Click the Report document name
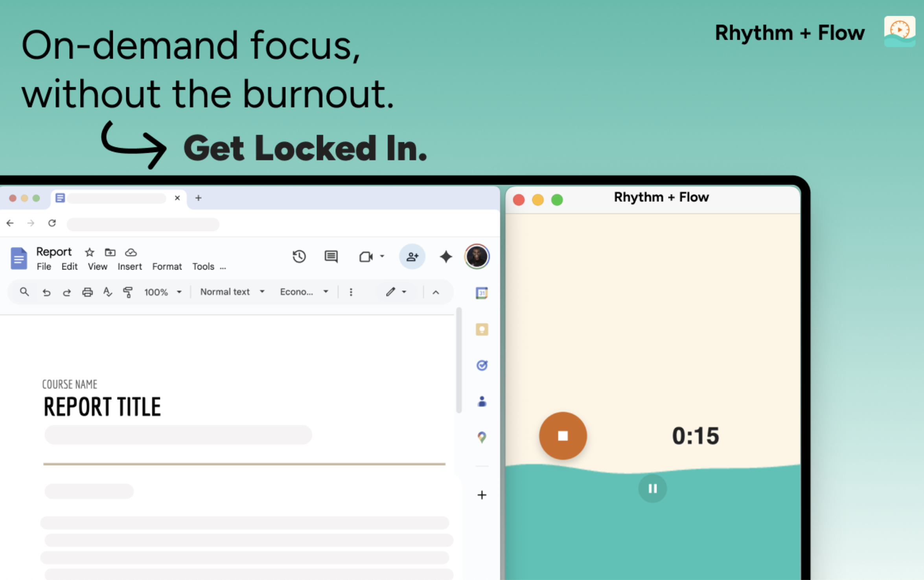924x580 pixels. point(54,252)
